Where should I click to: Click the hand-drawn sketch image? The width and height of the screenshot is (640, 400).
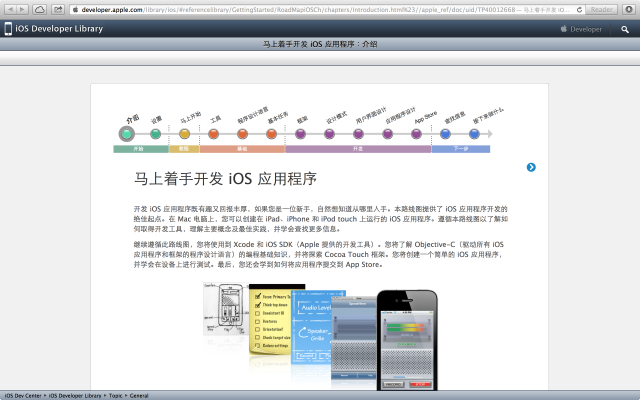[226, 309]
